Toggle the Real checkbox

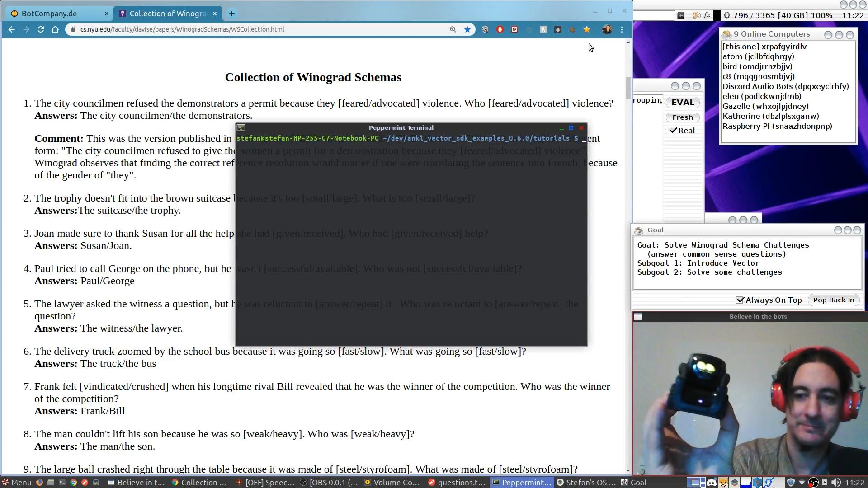pyautogui.click(x=672, y=131)
